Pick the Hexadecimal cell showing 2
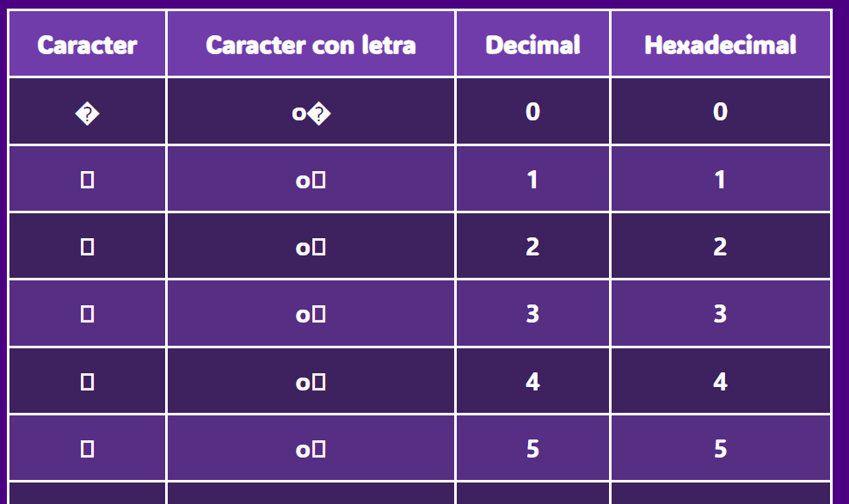849x504 pixels. click(720, 247)
